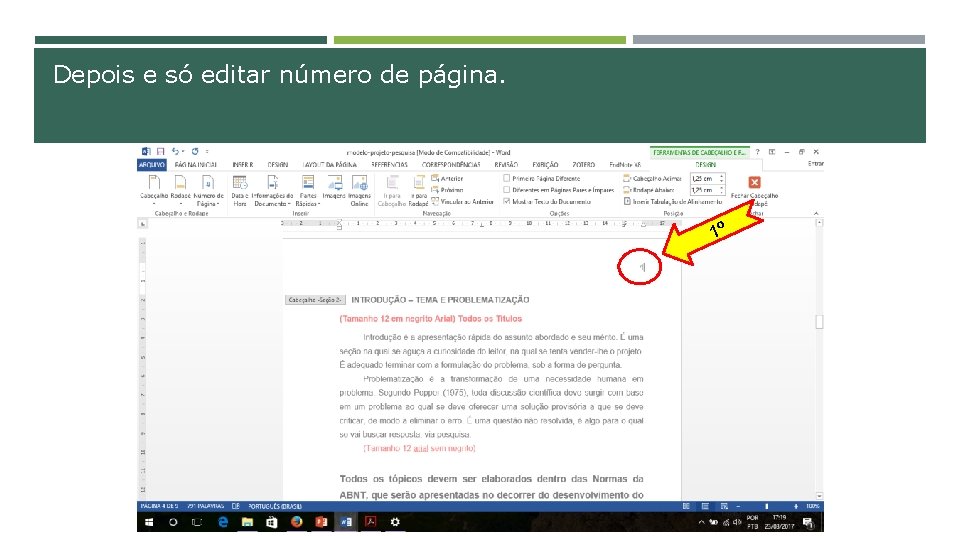960x540 pixels.
Task: Insert Imagens Online
Action: click(359, 190)
